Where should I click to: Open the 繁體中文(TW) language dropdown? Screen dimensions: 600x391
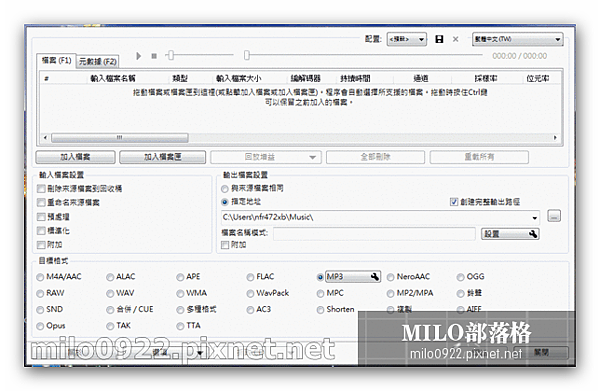tap(517, 39)
